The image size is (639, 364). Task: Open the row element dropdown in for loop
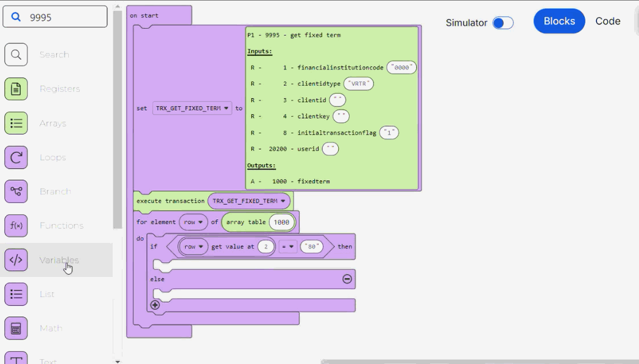click(x=194, y=222)
